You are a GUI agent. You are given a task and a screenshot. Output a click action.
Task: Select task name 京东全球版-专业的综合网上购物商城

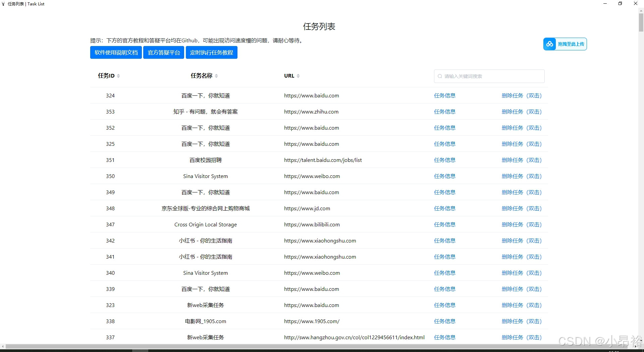(206, 209)
